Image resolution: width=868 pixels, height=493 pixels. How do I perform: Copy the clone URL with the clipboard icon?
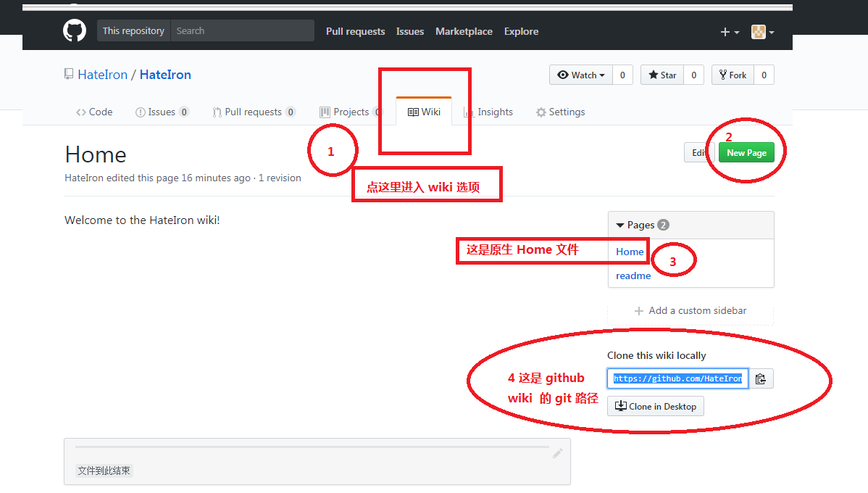(x=761, y=378)
